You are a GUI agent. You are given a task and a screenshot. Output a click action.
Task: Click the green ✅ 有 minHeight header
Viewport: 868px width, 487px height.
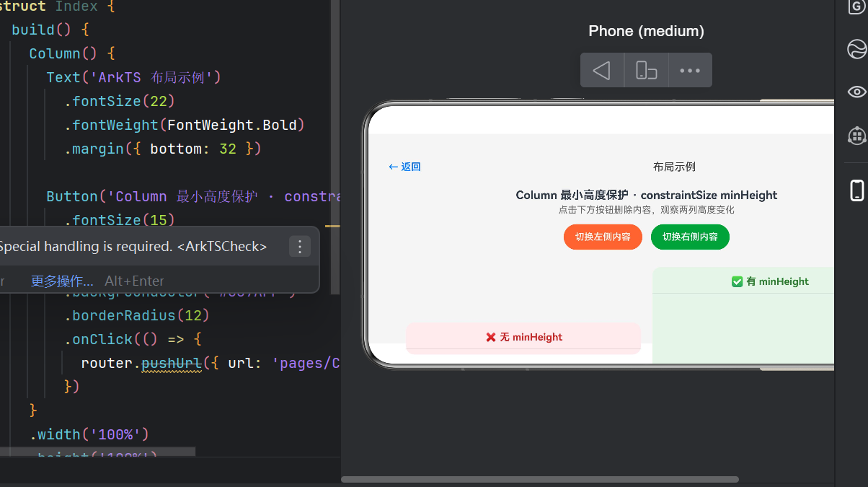click(x=770, y=281)
